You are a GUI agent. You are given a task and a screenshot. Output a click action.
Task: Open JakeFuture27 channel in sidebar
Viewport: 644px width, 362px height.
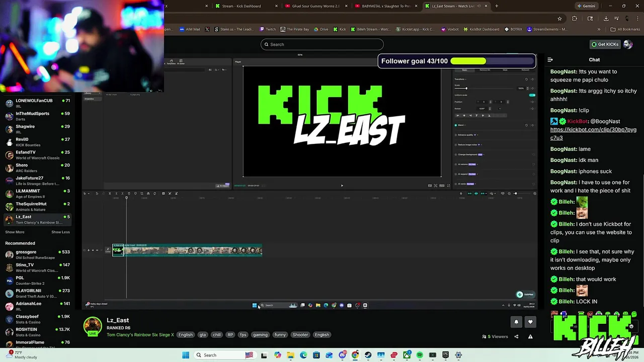pos(38,180)
